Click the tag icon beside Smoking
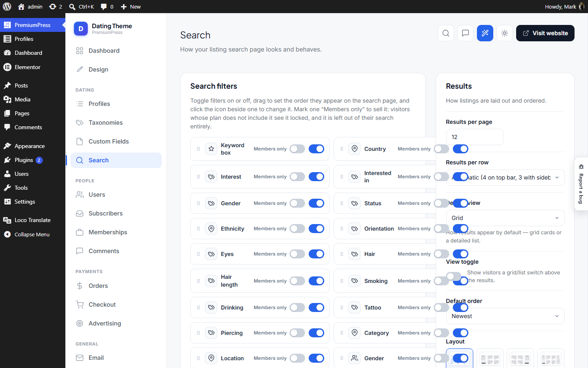 click(355, 281)
